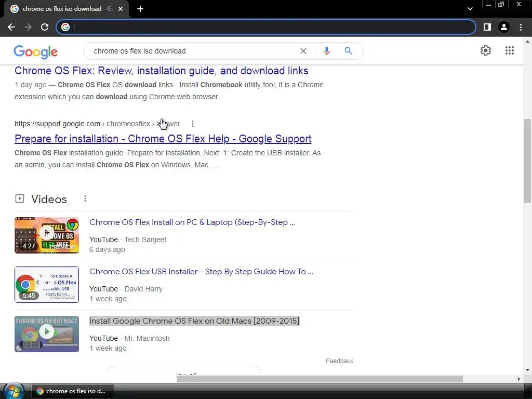Click the Google logo
The image size is (532, 399).
(x=36, y=51)
